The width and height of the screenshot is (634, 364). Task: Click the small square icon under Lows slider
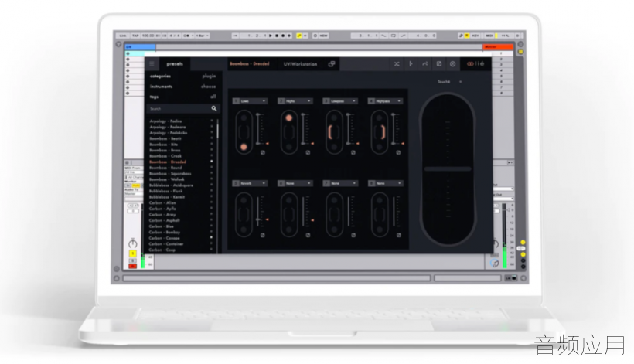tap(263, 152)
